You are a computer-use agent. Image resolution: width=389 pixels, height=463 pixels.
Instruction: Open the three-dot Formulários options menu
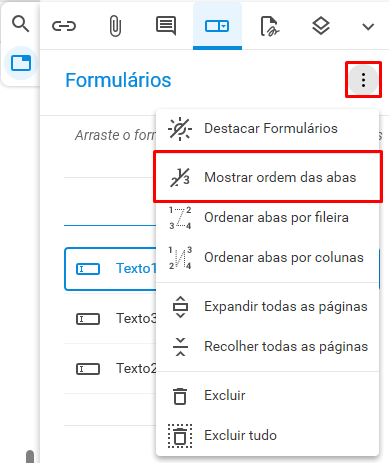click(363, 80)
